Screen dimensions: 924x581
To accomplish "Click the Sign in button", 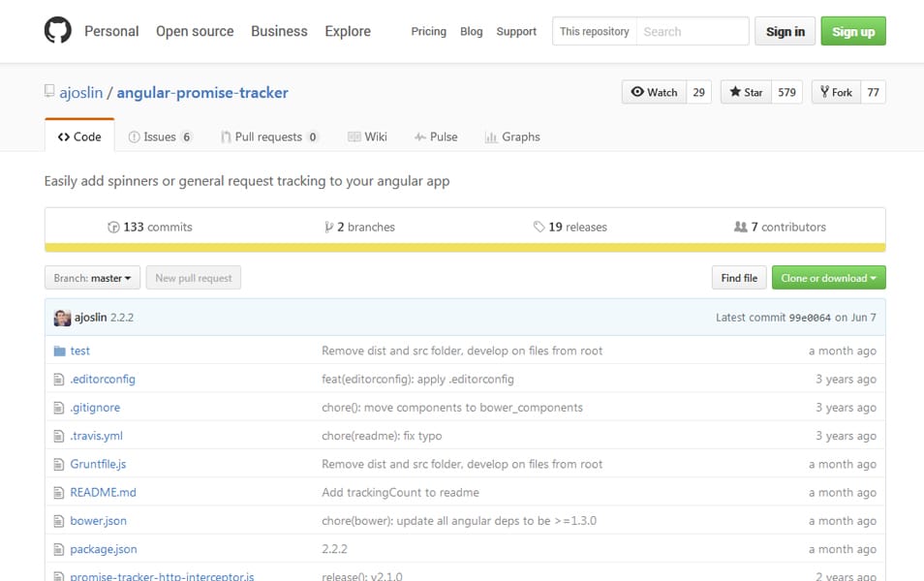I will pyautogui.click(x=785, y=31).
